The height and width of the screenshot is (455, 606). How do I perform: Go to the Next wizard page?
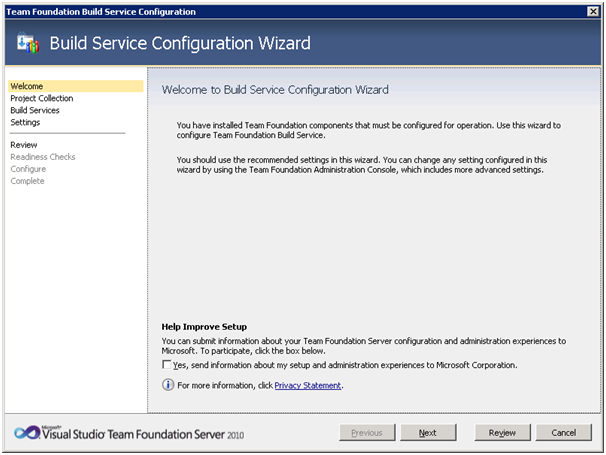[428, 433]
